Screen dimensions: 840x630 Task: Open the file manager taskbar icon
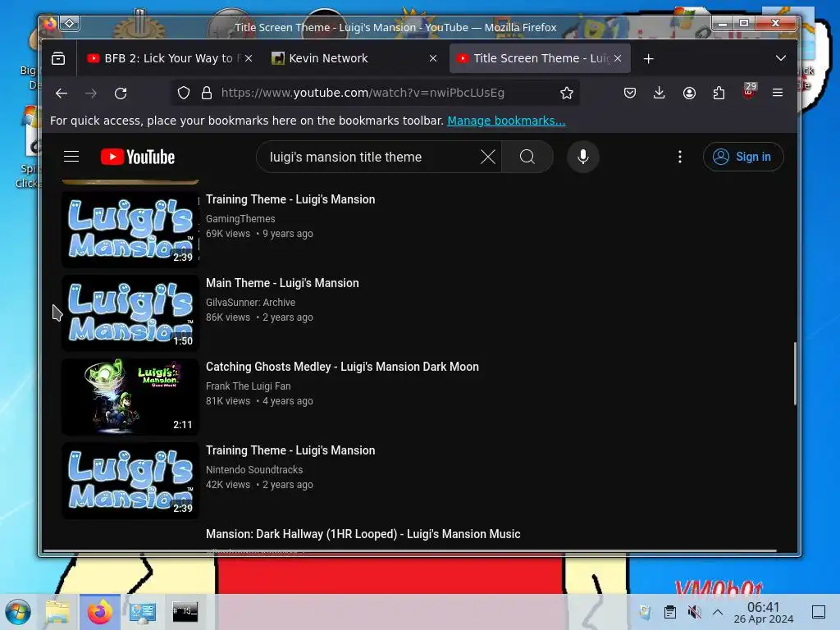click(57, 612)
